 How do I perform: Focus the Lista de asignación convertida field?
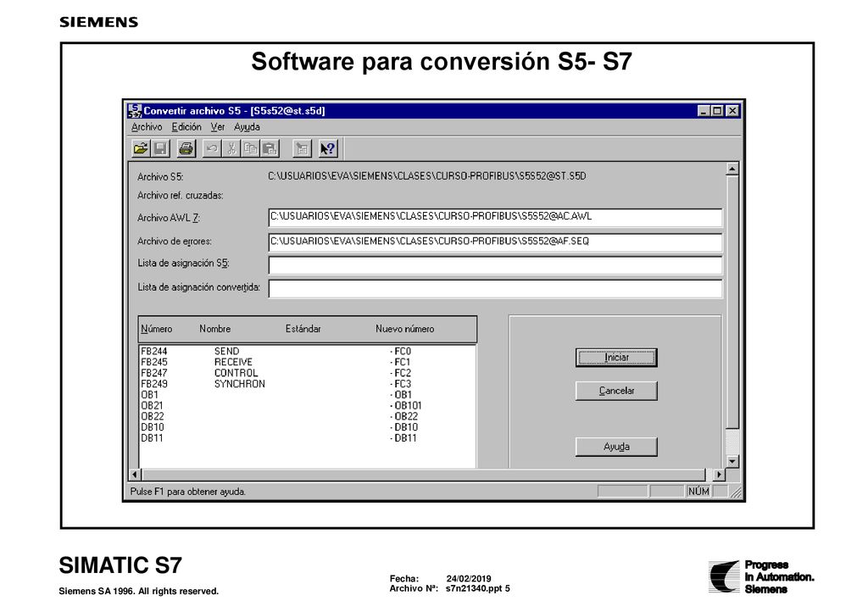point(495,288)
